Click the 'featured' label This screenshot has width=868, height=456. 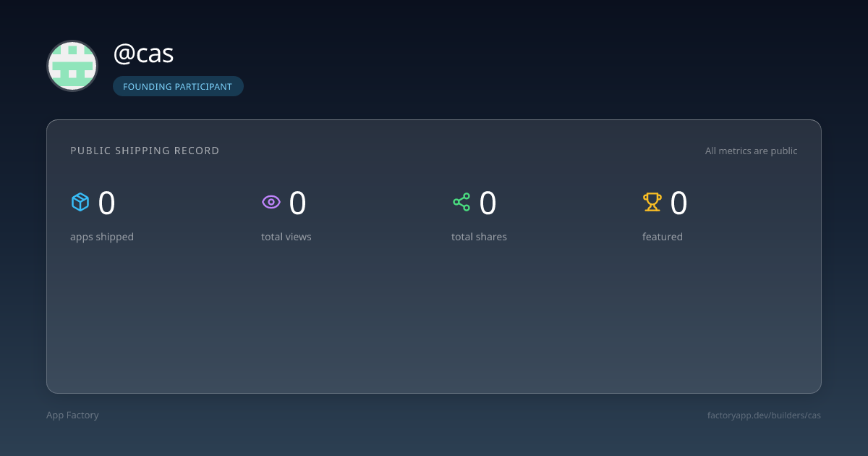tap(663, 237)
